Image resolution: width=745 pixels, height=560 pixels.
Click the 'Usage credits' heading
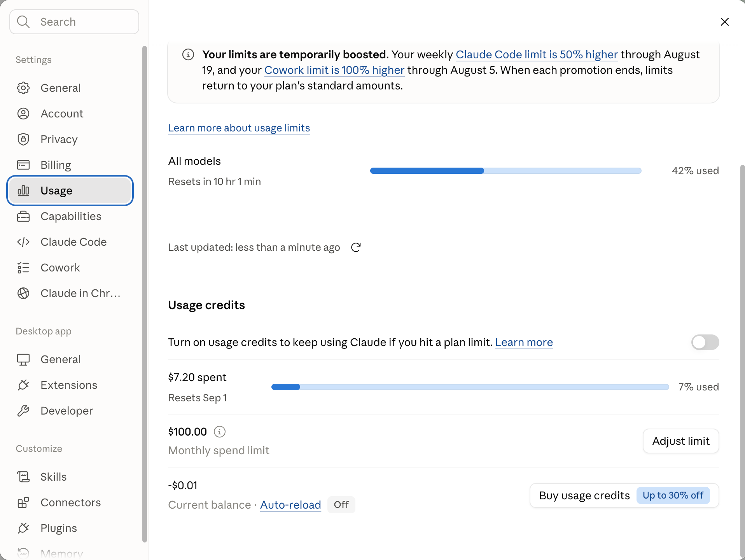click(206, 305)
